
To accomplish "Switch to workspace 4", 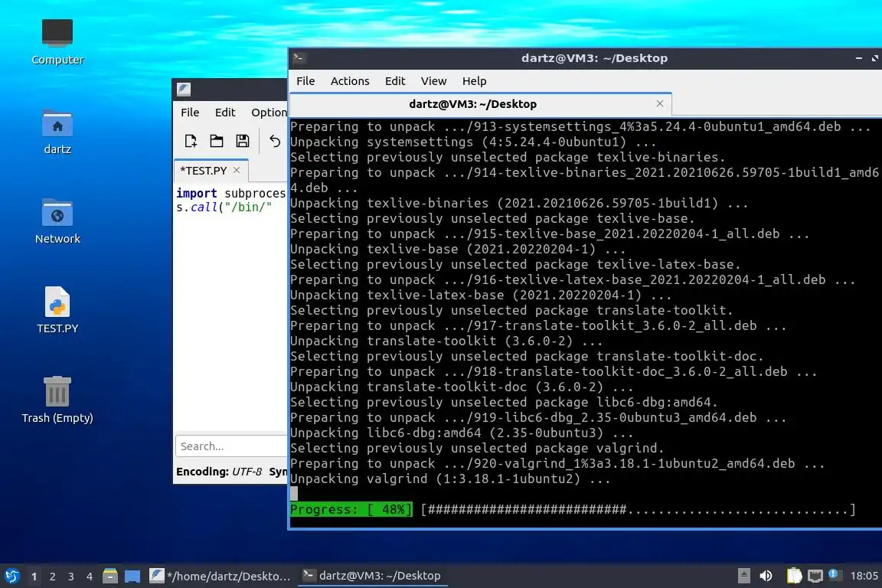I will (90, 577).
